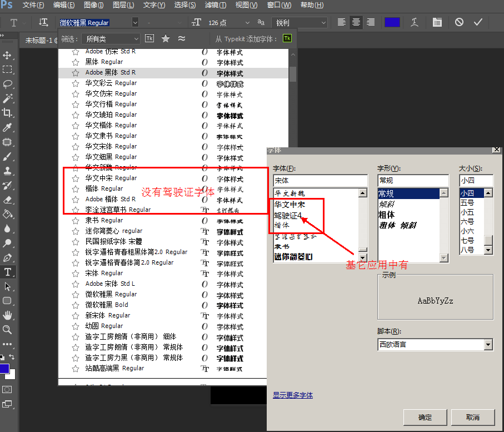This screenshot has height=432, width=504.
Task: Open the 所有类 filter dropdown
Action: (110, 39)
